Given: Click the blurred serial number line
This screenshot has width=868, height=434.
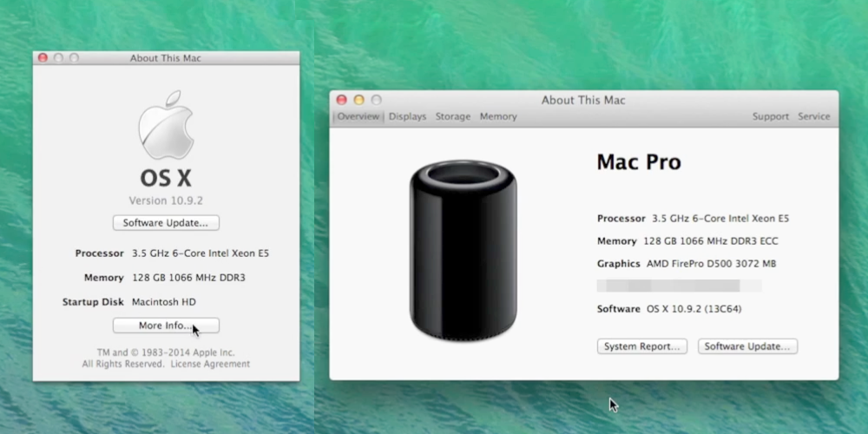Looking at the screenshot, I should point(680,286).
